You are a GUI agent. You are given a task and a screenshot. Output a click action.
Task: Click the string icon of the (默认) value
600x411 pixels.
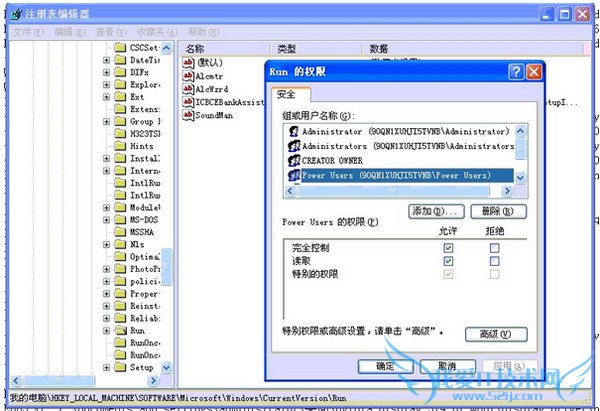[188, 62]
